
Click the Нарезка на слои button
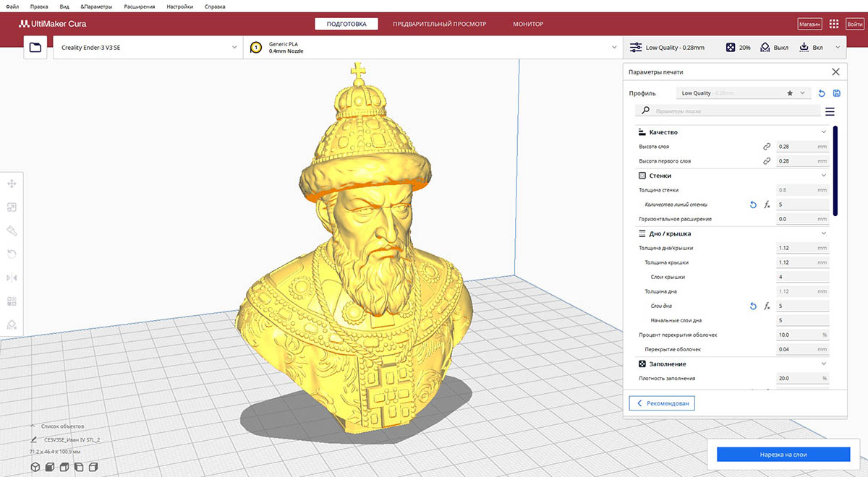(x=783, y=454)
